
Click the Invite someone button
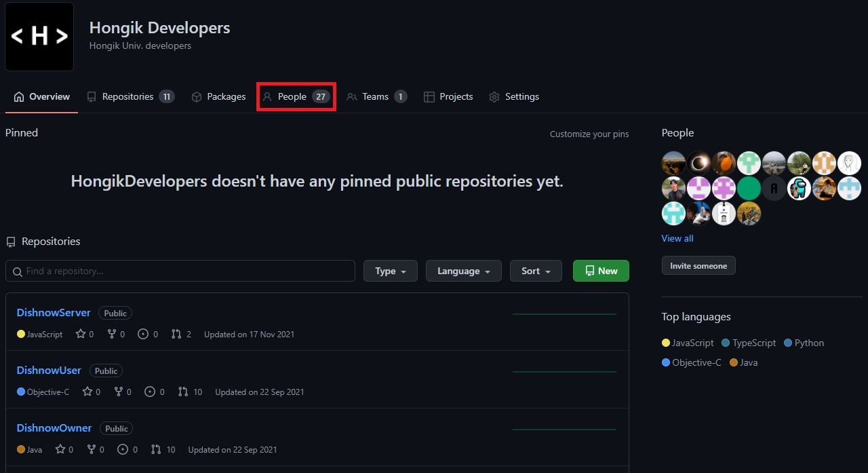698,265
